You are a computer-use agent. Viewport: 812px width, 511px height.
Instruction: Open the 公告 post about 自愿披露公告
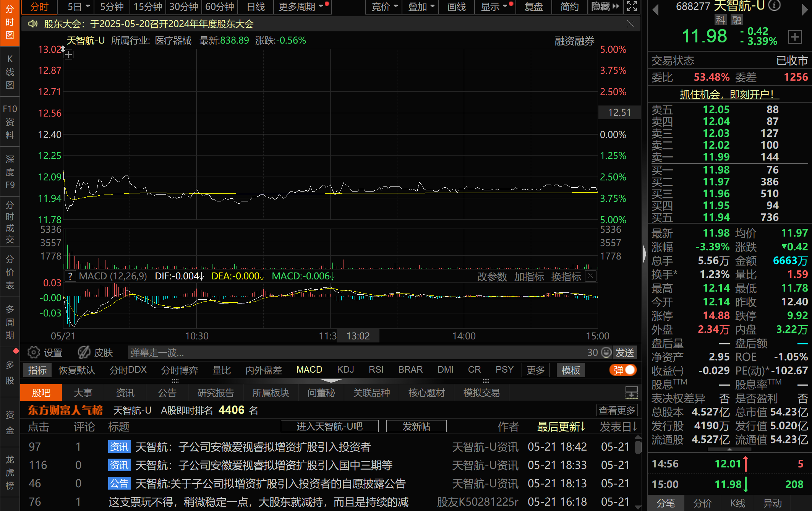click(x=271, y=483)
